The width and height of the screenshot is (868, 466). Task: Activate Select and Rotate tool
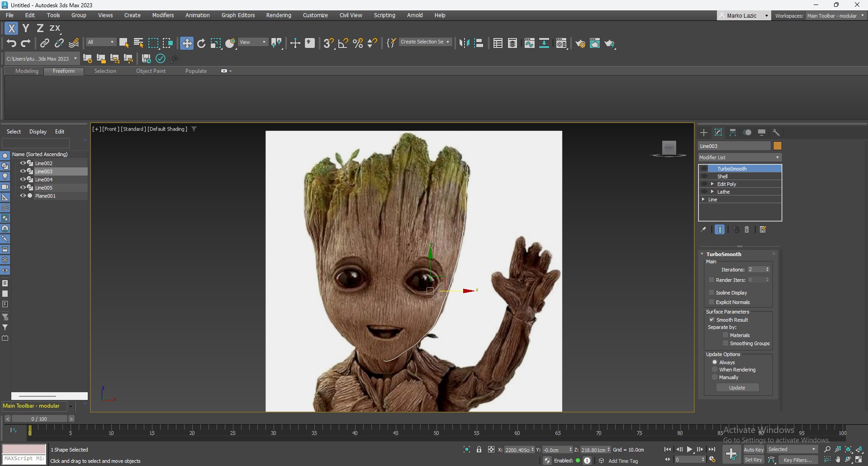click(x=201, y=43)
